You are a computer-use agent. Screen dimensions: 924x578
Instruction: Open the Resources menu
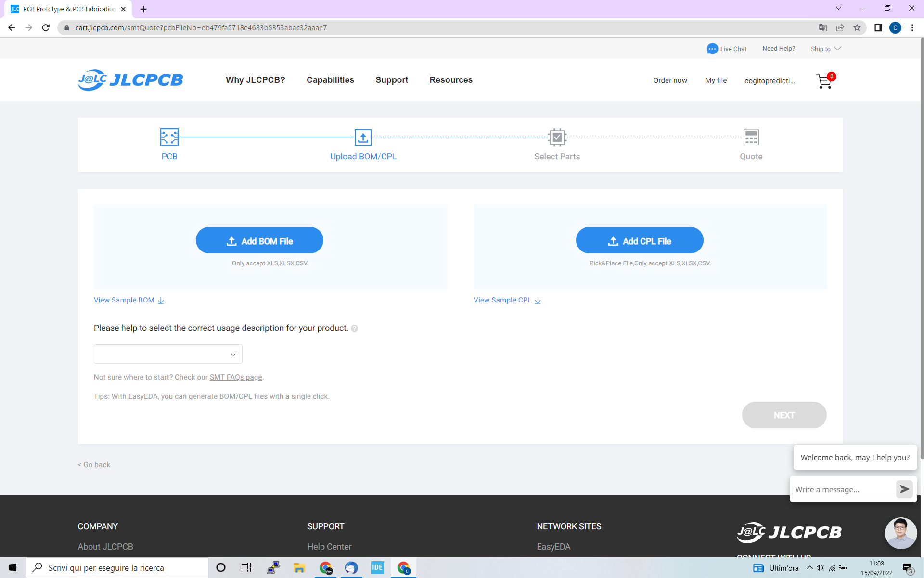451,80
